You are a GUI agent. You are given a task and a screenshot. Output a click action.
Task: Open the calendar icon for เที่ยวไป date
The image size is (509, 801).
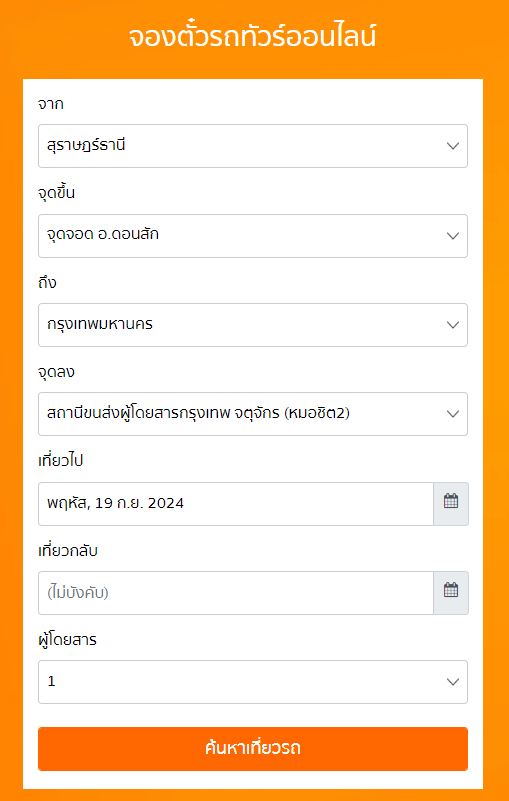(451, 504)
